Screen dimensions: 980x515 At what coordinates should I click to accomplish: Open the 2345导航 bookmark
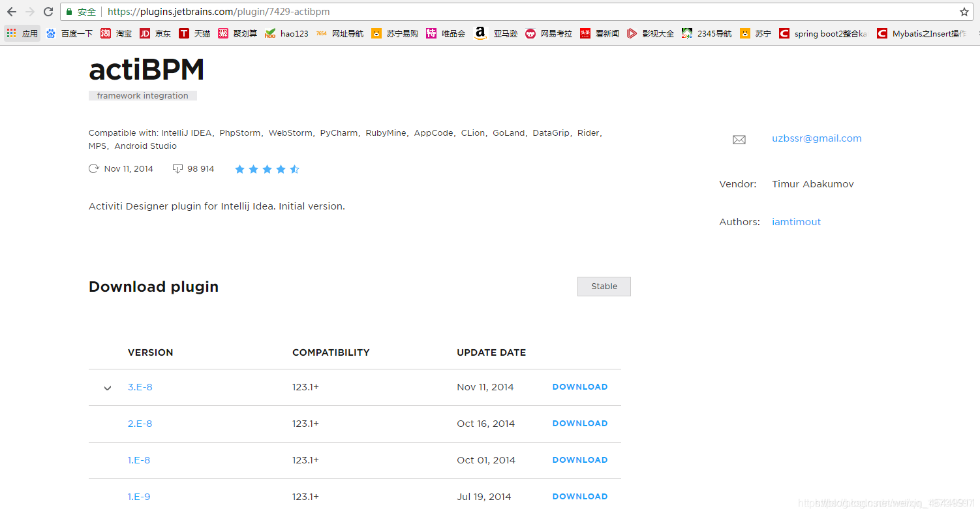coord(707,33)
